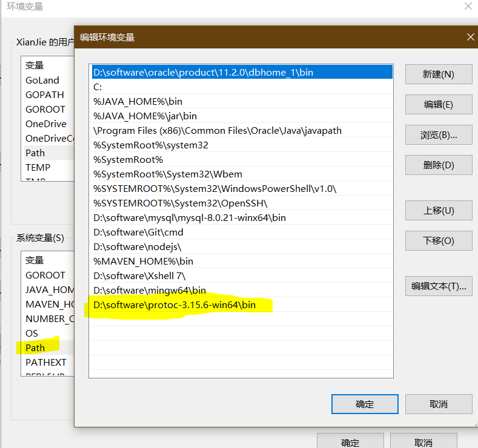This screenshot has height=448, width=478.
Task: Select the D:\software\Xshell 7\ entry
Action: pos(242,275)
